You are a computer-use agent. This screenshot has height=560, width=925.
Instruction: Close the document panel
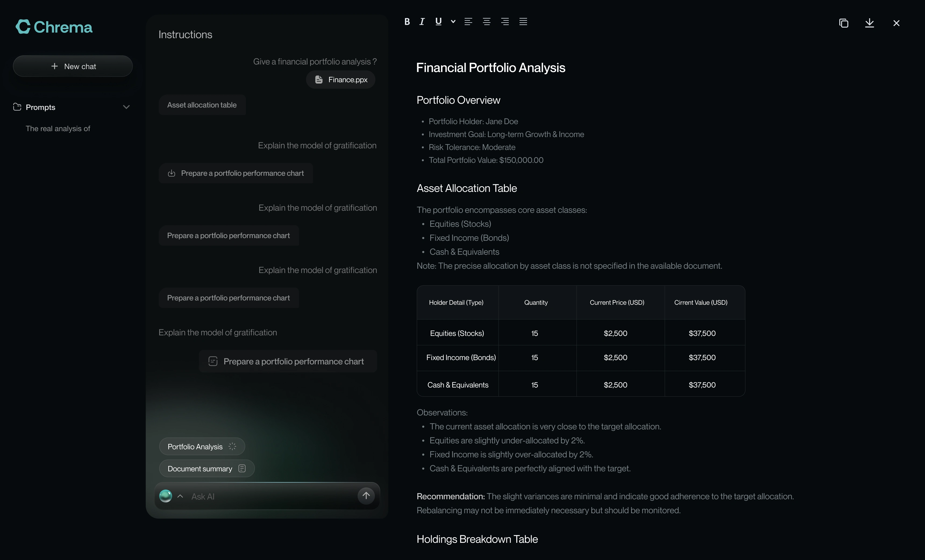point(896,23)
